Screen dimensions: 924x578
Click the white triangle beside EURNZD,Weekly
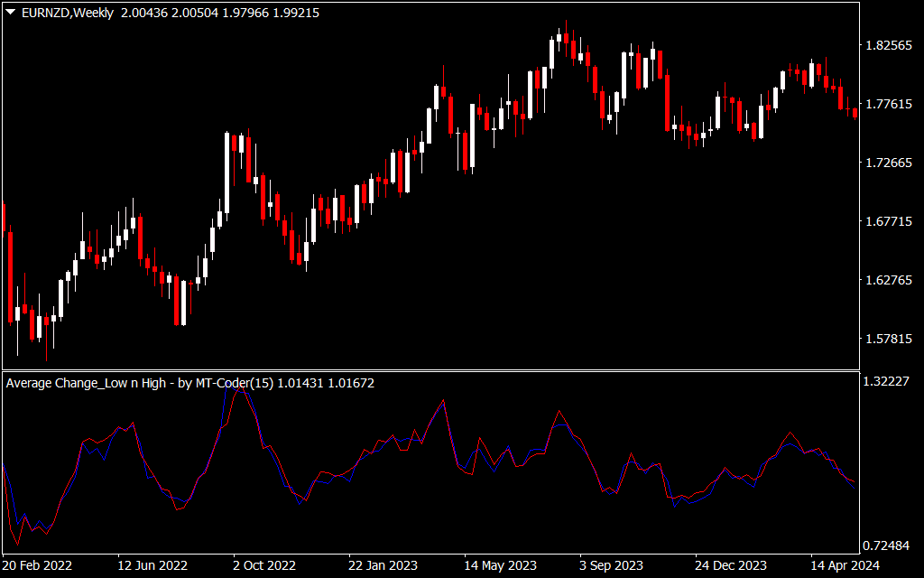click(11, 12)
